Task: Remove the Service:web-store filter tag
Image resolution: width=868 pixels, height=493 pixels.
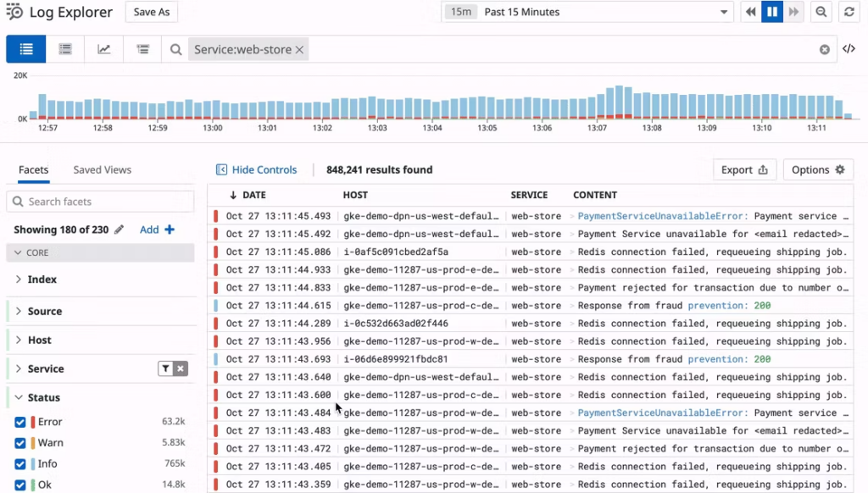Action: click(299, 50)
